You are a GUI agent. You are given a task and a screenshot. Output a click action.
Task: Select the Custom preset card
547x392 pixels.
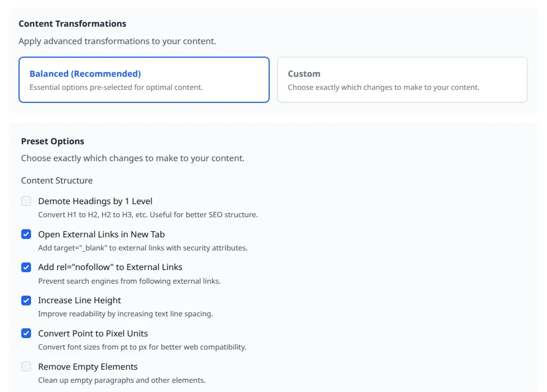402,79
